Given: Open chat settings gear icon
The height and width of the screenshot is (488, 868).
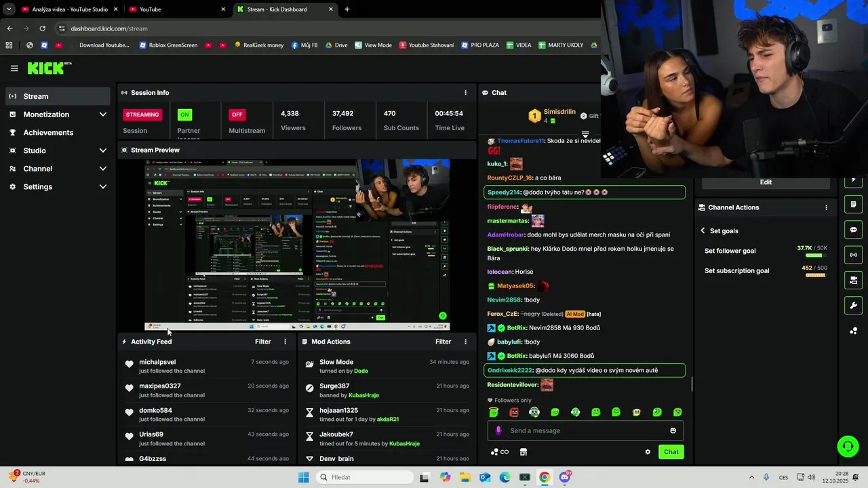Looking at the screenshot, I should tap(648, 452).
